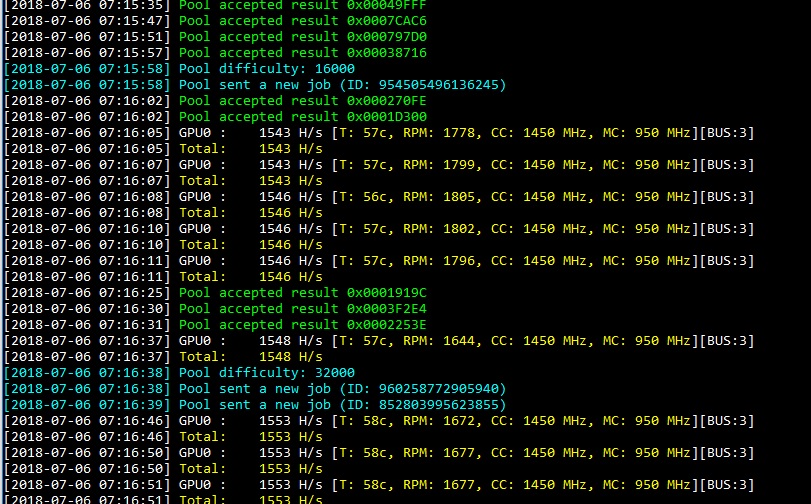The width and height of the screenshot is (811, 504).
Task: Click the Total 1553 H/s line at 07:16:46
Action: point(163,437)
